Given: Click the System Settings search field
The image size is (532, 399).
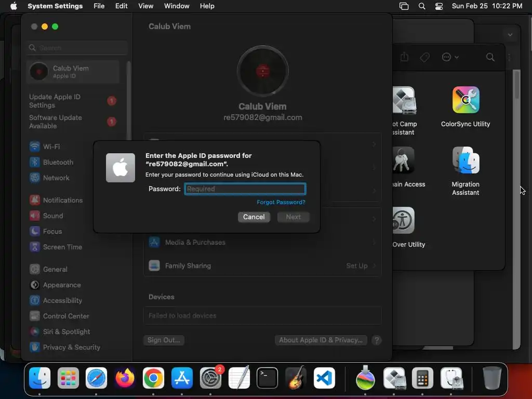Looking at the screenshot, I should 78,48.
